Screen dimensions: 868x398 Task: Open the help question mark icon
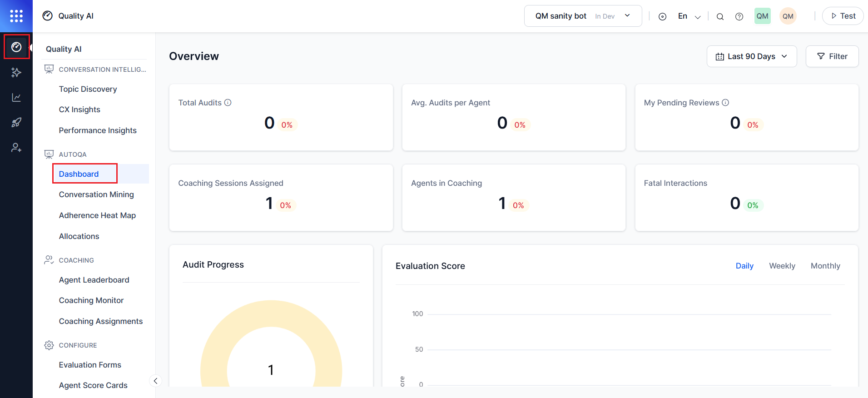point(739,17)
